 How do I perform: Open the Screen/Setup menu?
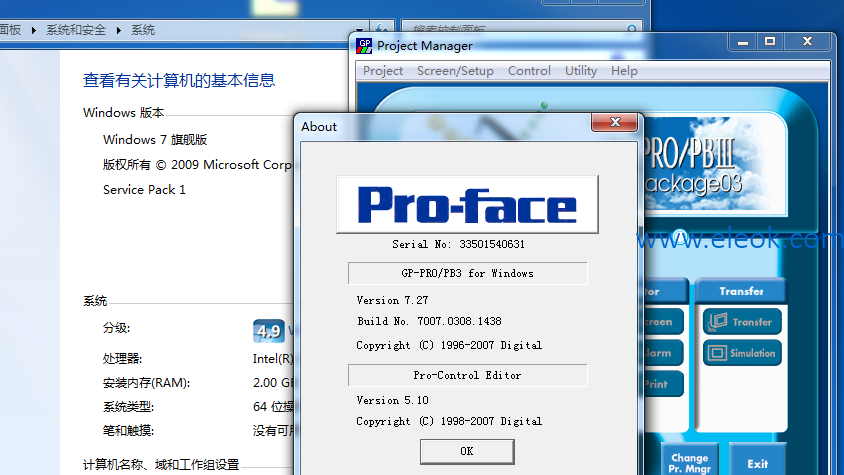click(x=455, y=71)
